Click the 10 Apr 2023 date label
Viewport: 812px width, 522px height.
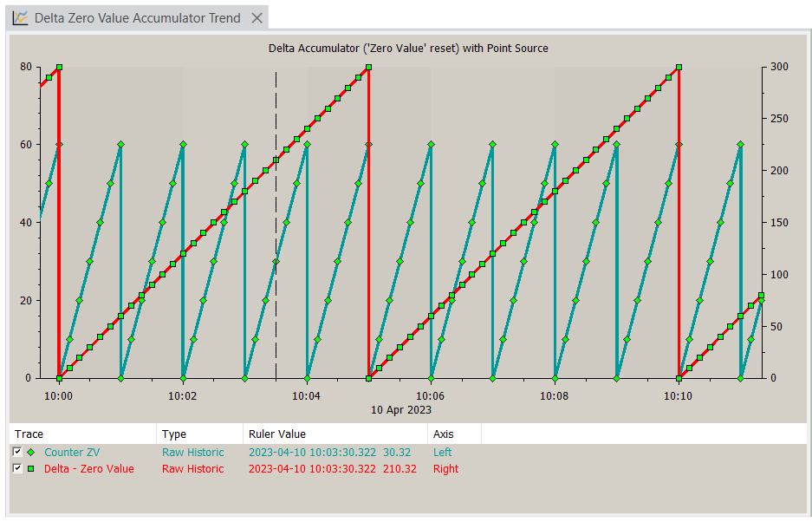(401, 409)
